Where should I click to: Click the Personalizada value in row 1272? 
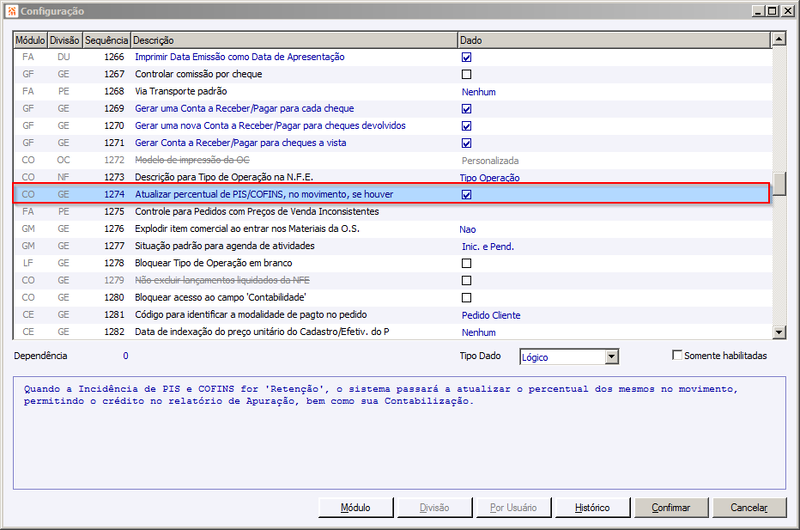pos(490,161)
